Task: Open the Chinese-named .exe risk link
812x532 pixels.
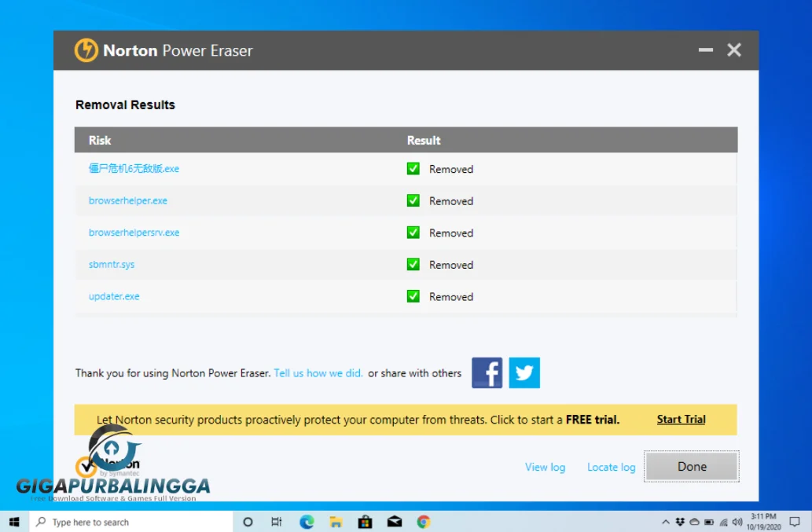Action: tap(134, 168)
